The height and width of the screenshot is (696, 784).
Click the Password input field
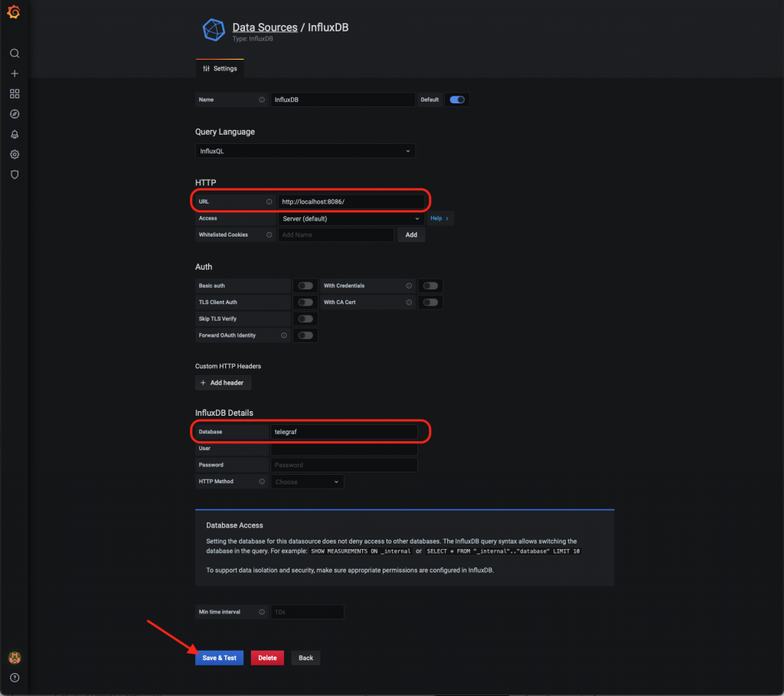click(x=344, y=465)
